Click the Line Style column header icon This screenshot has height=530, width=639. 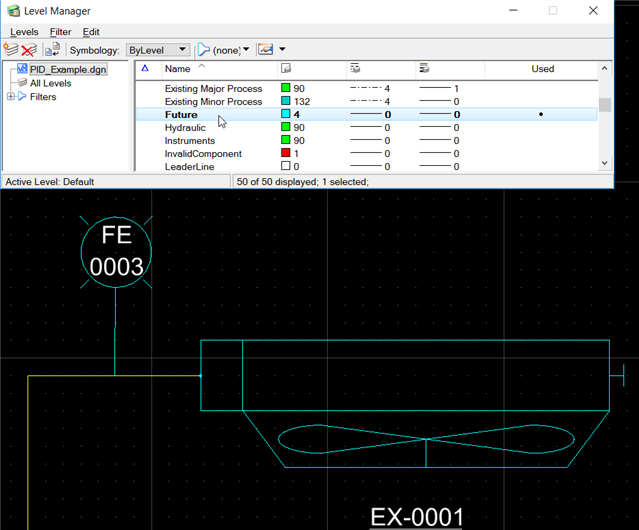[356, 69]
